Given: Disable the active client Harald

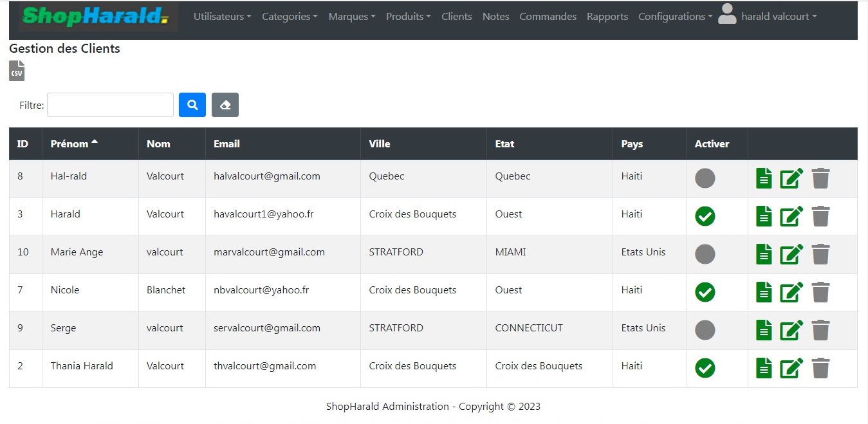Looking at the screenshot, I should (705, 216).
